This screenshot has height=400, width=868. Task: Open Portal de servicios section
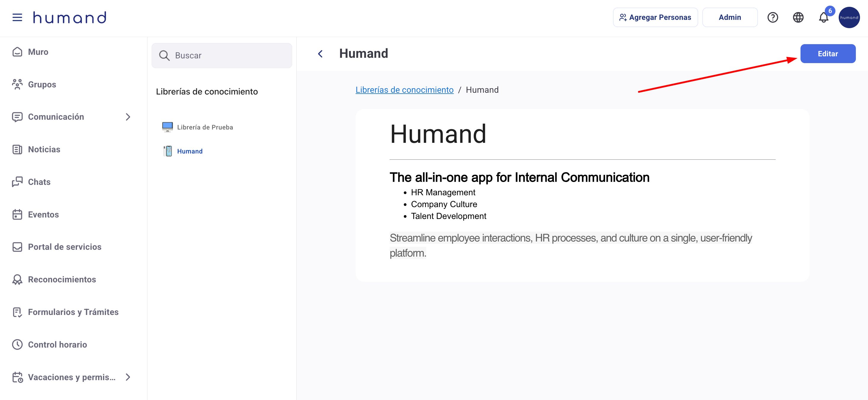pyautogui.click(x=64, y=247)
